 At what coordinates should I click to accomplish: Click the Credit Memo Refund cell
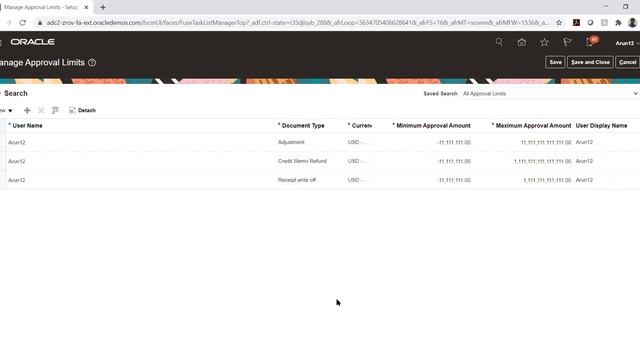click(302, 161)
